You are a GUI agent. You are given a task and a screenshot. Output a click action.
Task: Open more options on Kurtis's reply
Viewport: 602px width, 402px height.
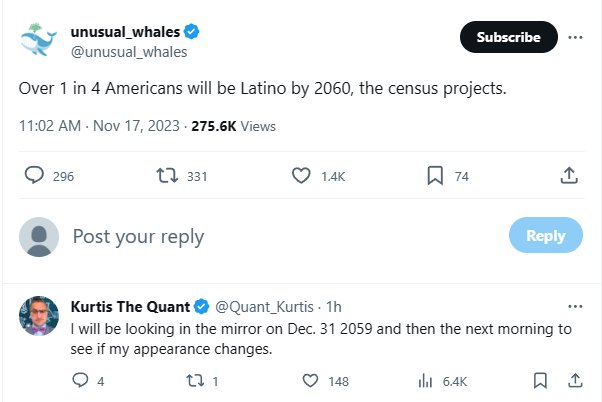point(575,306)
